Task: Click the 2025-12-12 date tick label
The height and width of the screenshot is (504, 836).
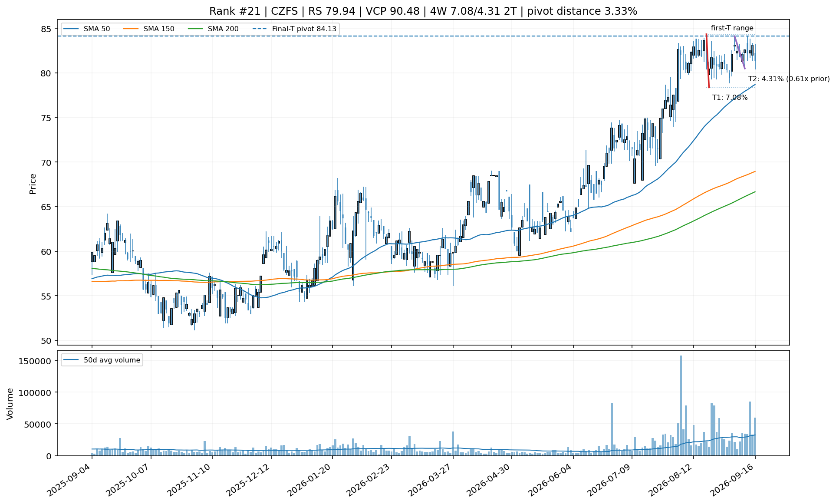Action: (x=249, y=480)
